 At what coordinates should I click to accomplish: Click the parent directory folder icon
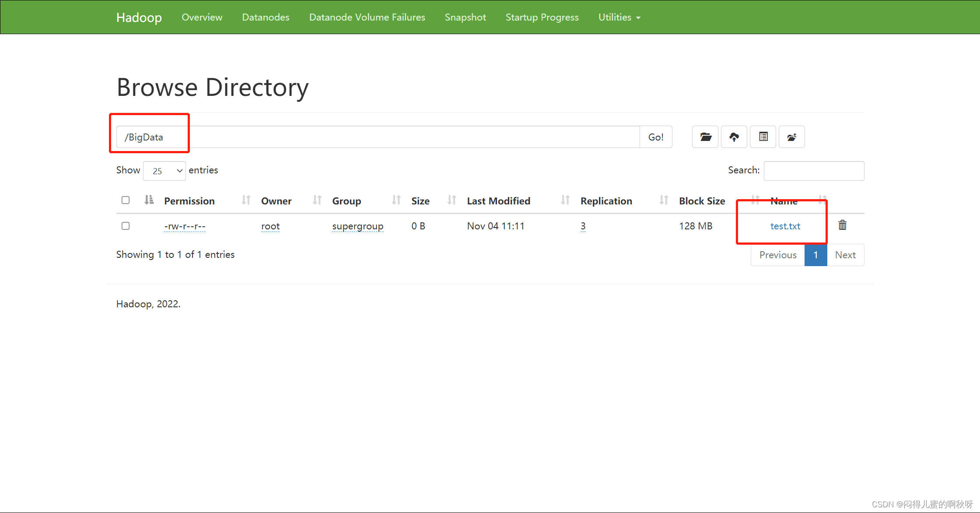pyautogui.click(x=791, y=137)
